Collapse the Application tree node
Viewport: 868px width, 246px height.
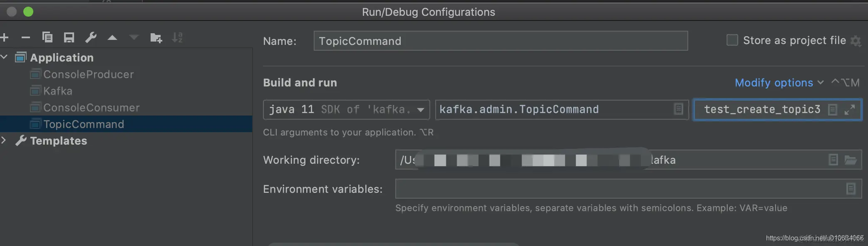click(x=4, y=57)
